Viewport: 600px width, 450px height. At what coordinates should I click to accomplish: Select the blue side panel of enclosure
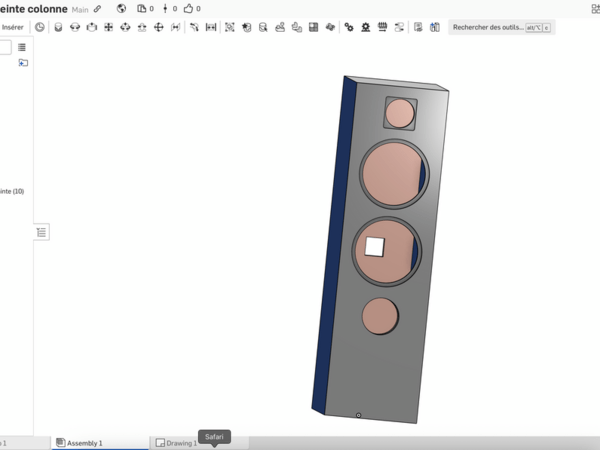[333, 250]
